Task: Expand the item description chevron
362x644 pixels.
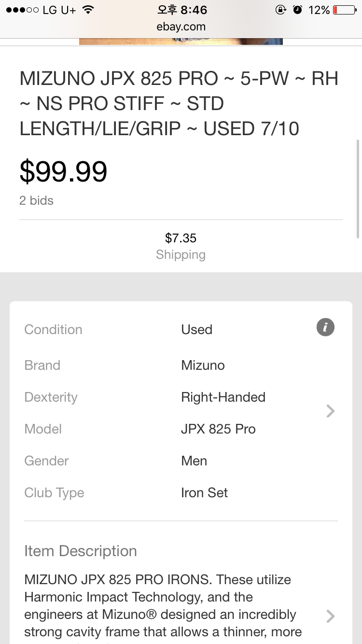Action: (331, 616)
